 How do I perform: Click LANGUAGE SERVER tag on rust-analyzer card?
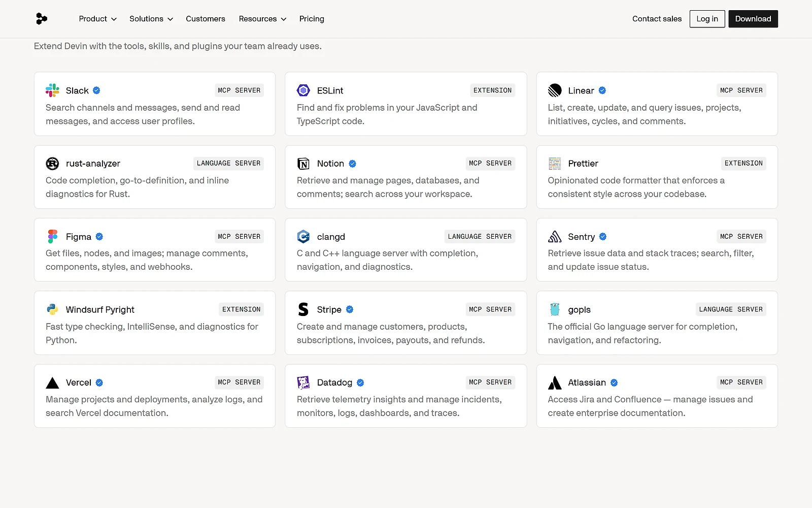228,163
